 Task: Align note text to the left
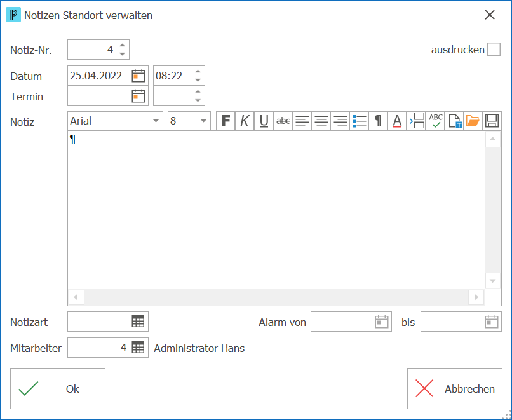pyautogui.click(x=302, y=121)
